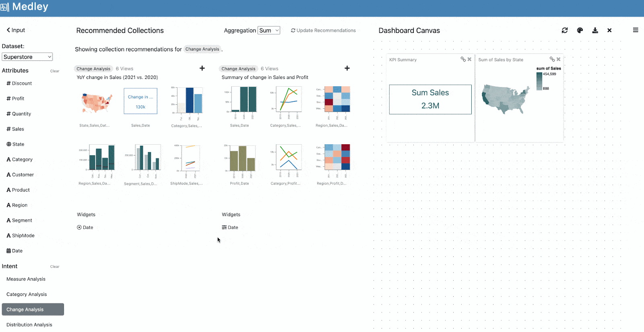The height and width of the screenshot is (332, 644).
Task: Open Summary Category,Sales line chart thumbnail
Action: pos(286,103)
